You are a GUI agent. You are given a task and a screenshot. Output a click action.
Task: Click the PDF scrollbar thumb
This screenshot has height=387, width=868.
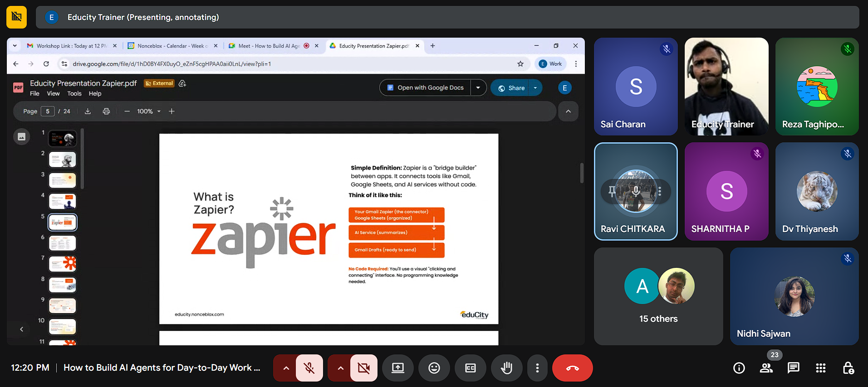[581, 173]
